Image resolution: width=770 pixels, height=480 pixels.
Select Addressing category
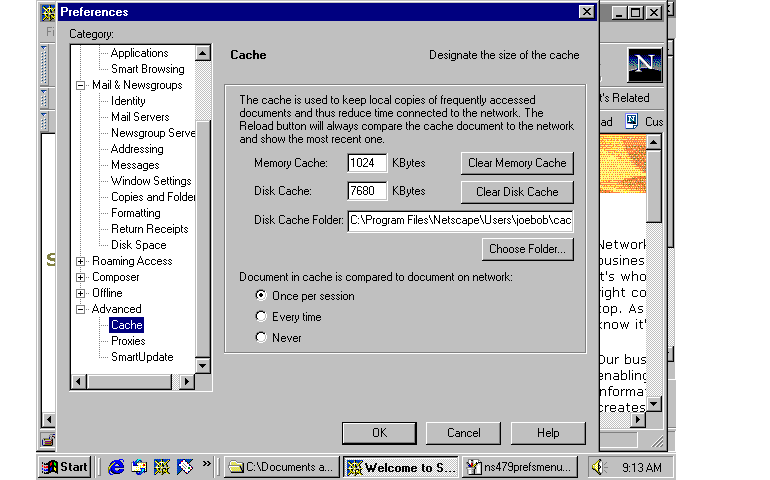[x=137, y=149]
